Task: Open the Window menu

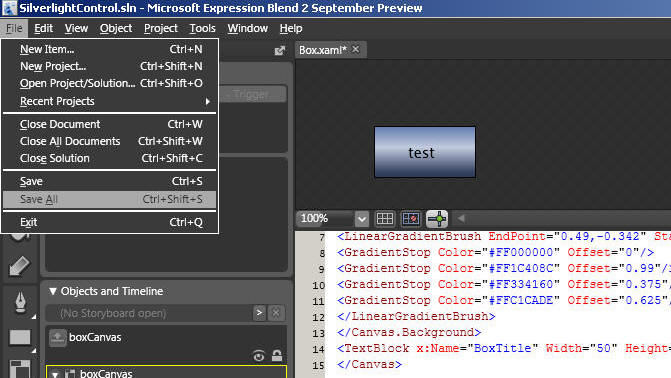Action: point(247,28)
